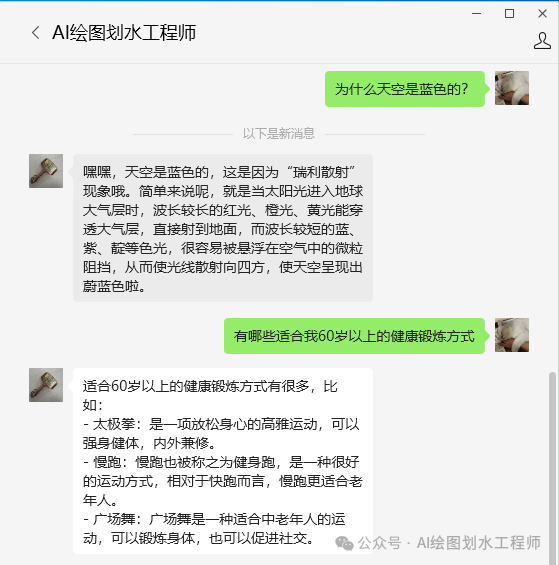Click the "以下是新消息" divider label

click(279, 134)
